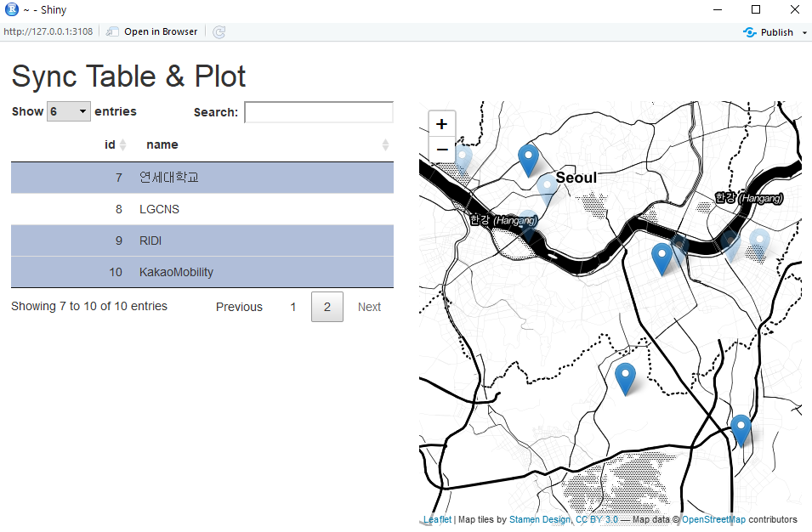Click the Publish button
Screen dimensions: 812x532
pyautogui.click(x=768, y=32)
